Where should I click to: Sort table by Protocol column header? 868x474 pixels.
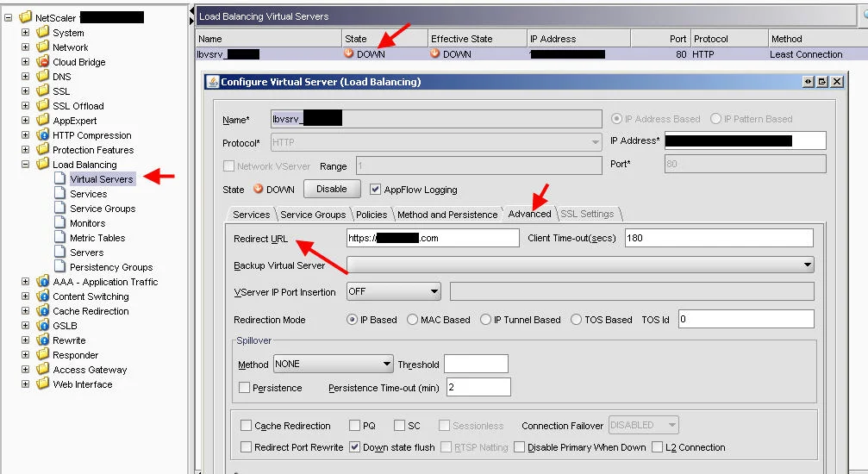pyautogui.click(x=729, y=39)
